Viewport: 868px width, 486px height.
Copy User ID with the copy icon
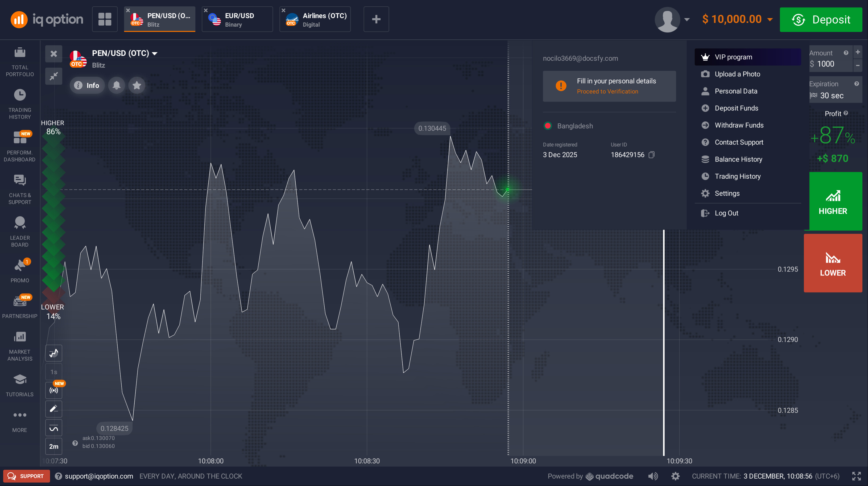point(652,155)
